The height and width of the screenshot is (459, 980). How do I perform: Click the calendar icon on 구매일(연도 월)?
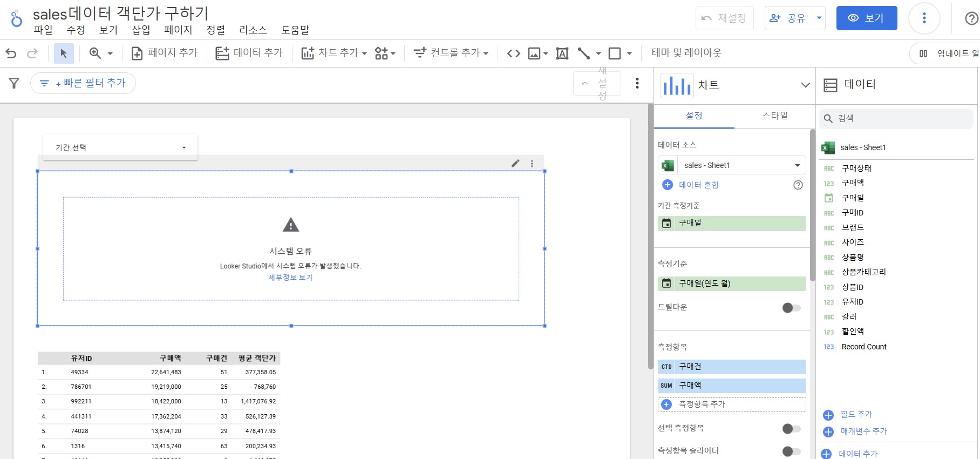(666, 283)
